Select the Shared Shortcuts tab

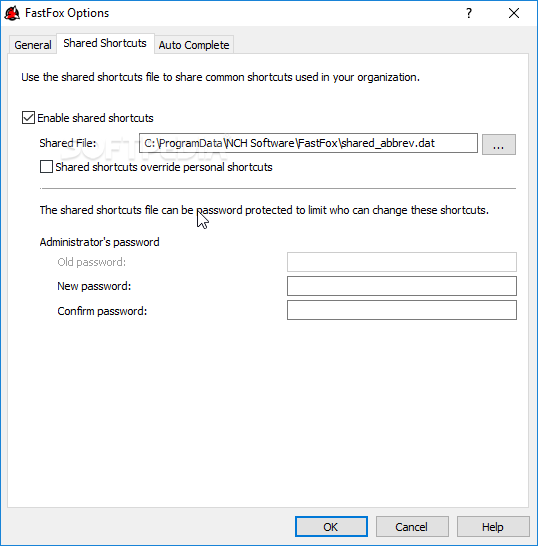pyautogui.click(x=105, y=43)
